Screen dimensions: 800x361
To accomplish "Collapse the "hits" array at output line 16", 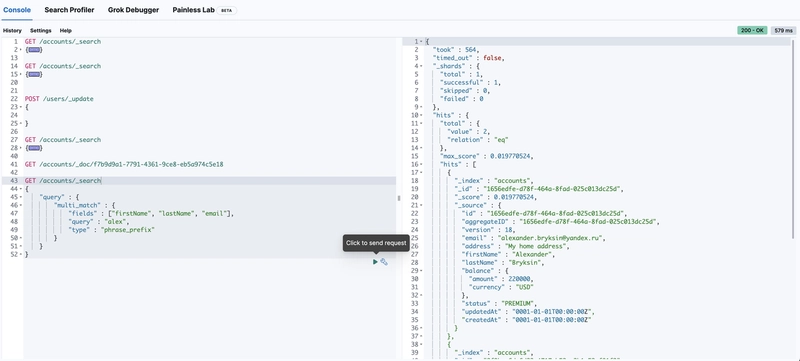I will tap(421, 164).
